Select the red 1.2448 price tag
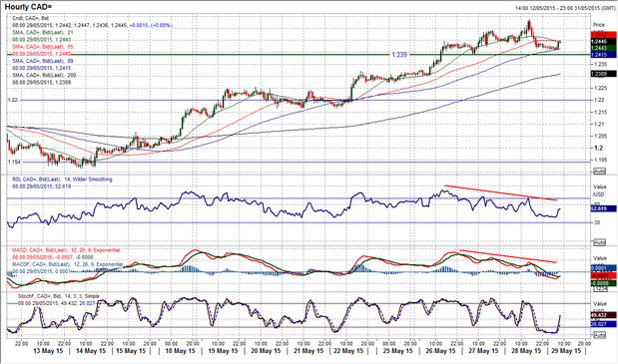618x364 pixels. pyautogui.click(x=604, y=35)
